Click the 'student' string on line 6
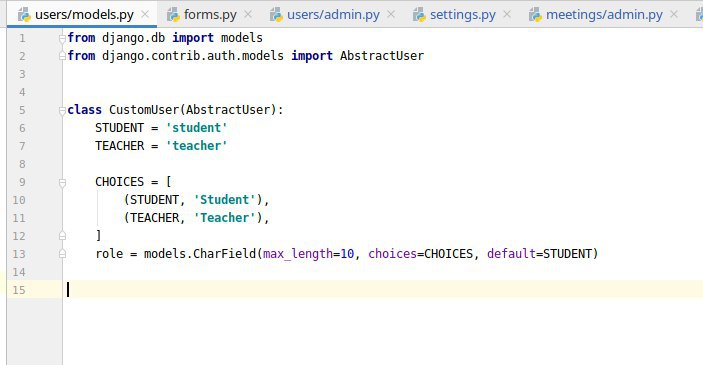Image resolution: width=703 pixels, height=365 pixels. (196, 128)
